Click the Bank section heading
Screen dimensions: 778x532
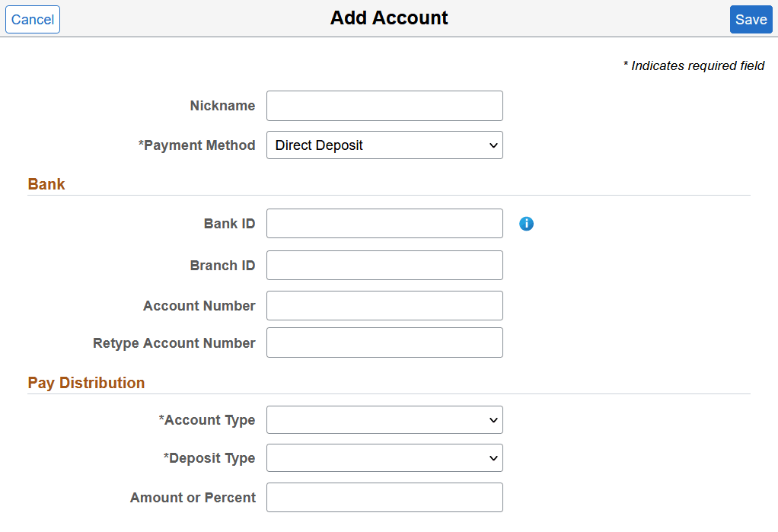(x=46, y=183)
